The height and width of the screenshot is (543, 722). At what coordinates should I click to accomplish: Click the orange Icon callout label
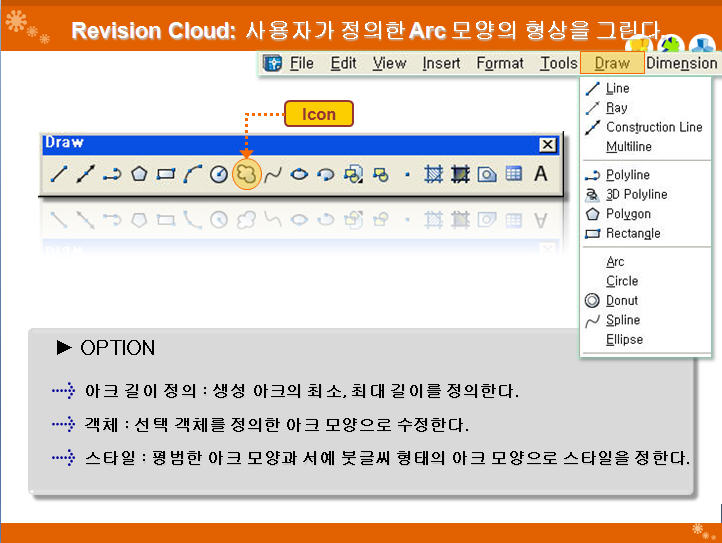coord(319,114)
